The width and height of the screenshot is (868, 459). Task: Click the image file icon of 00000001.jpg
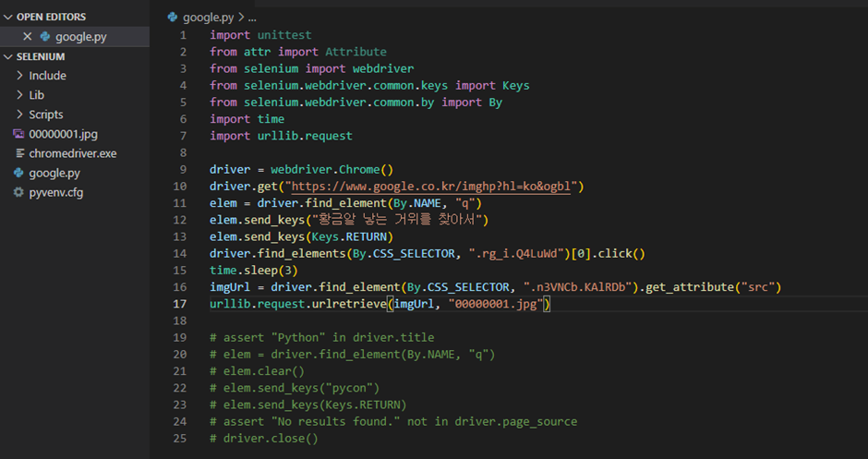pos(18,134)
